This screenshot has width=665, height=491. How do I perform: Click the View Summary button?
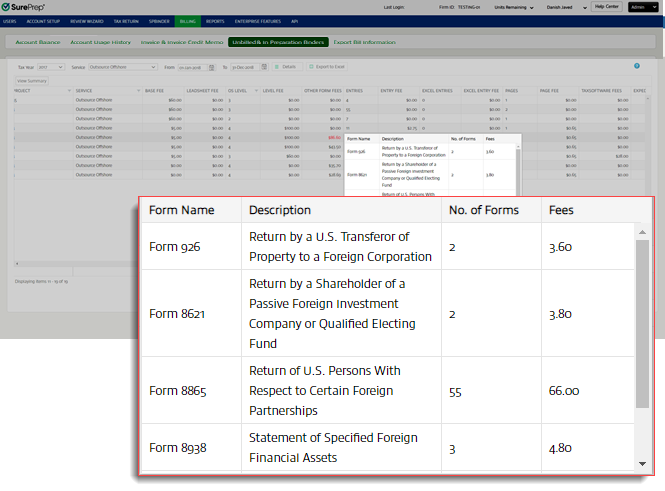[x=31, y=79]
